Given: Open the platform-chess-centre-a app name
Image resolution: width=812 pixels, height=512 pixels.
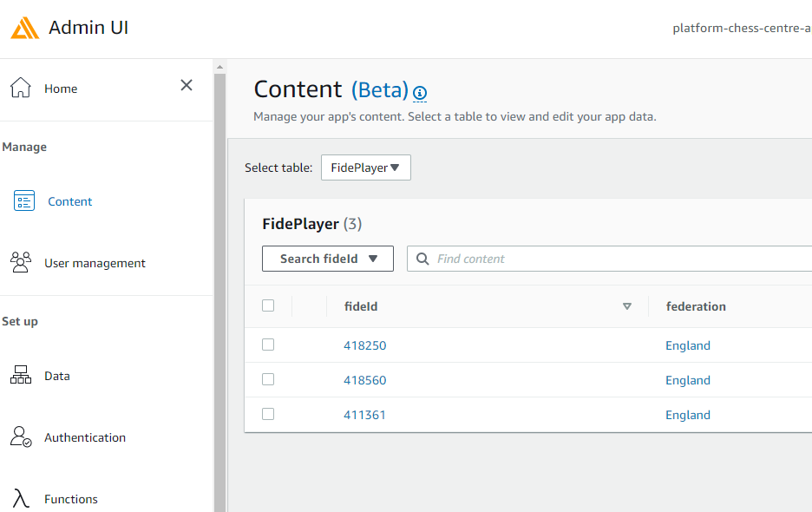Looking at the screenshot, I should pos(742,27).
